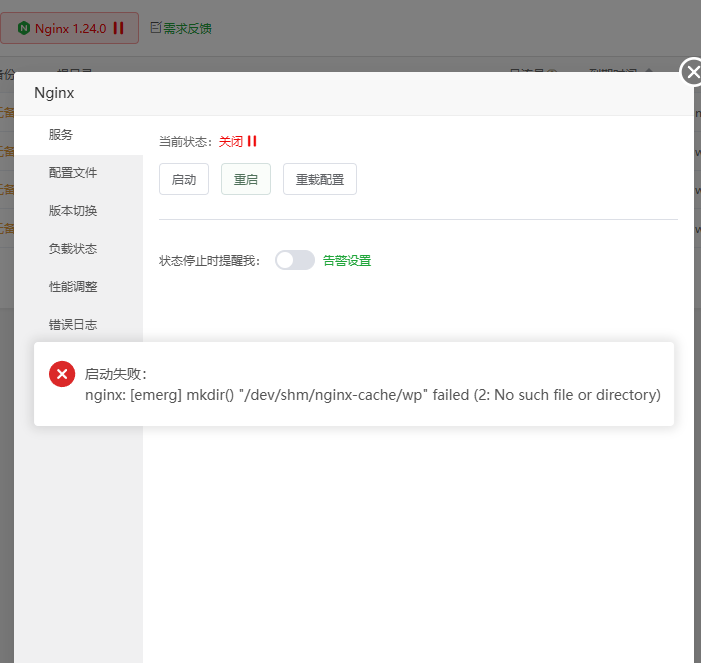Click the feedback note icon beside 需求反馈
Screen dimensions: 701x663
(x=156, y=27)
